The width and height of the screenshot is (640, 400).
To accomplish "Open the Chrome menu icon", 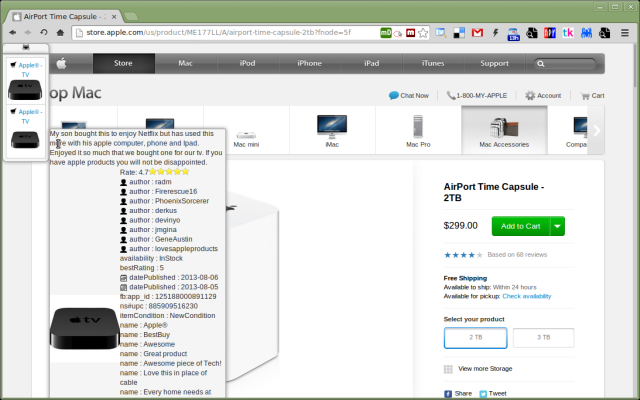I will (626, 32).
